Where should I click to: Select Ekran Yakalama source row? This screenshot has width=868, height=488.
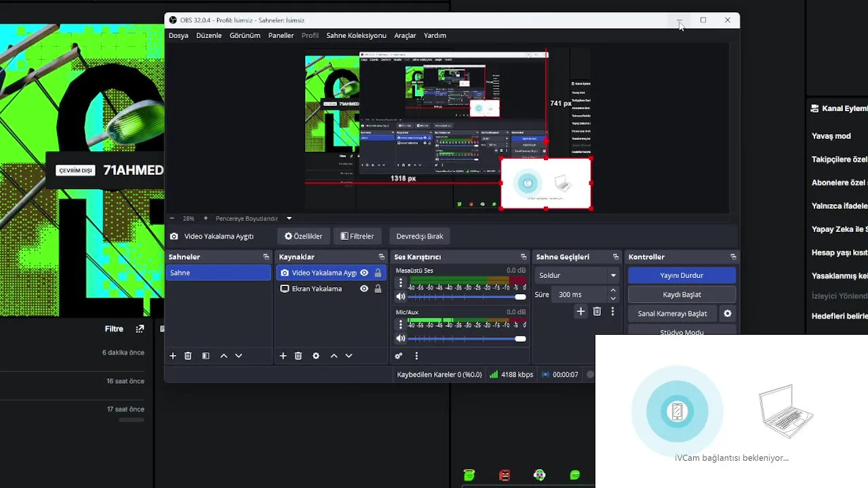pos(331,289)
